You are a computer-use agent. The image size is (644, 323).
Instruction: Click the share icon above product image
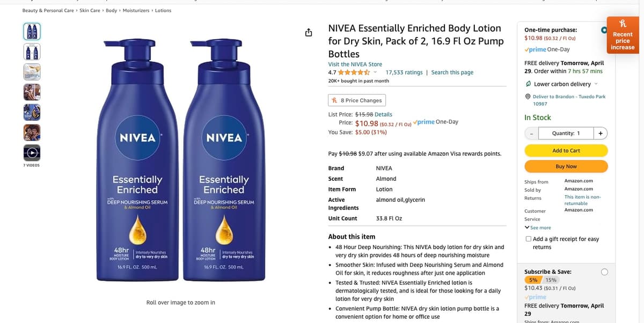point(309,33)
